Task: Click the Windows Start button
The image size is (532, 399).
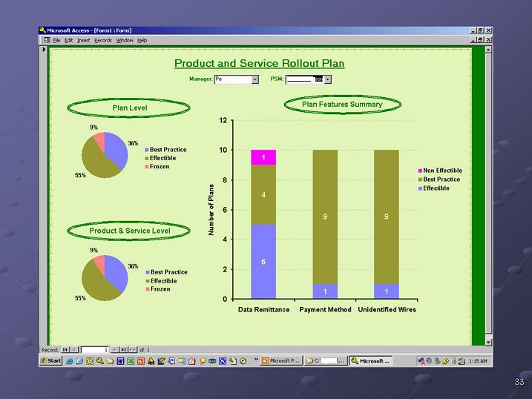Action: pyautogui.click(x=50, y=361)
